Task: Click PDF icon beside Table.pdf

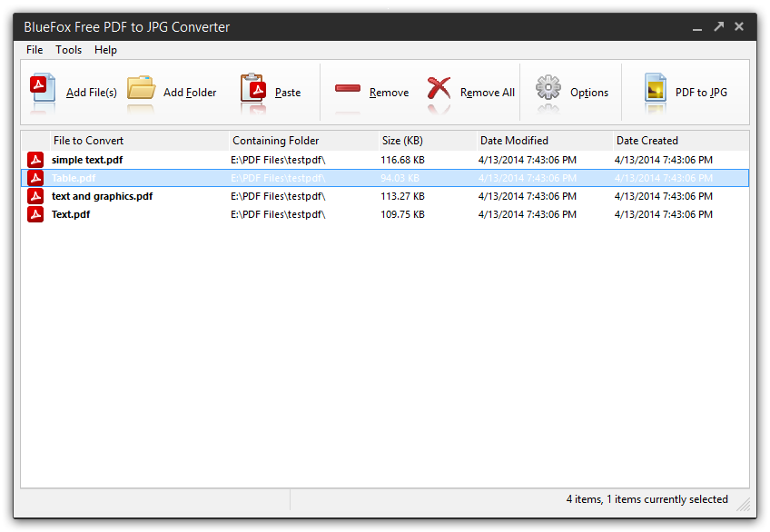Action: (x=35, y=178)
